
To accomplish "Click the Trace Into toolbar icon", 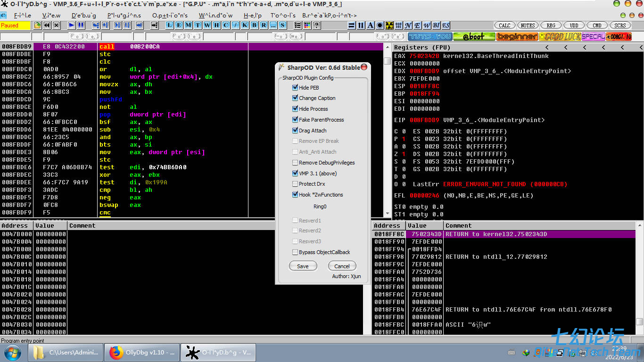I will pos(118,25).
